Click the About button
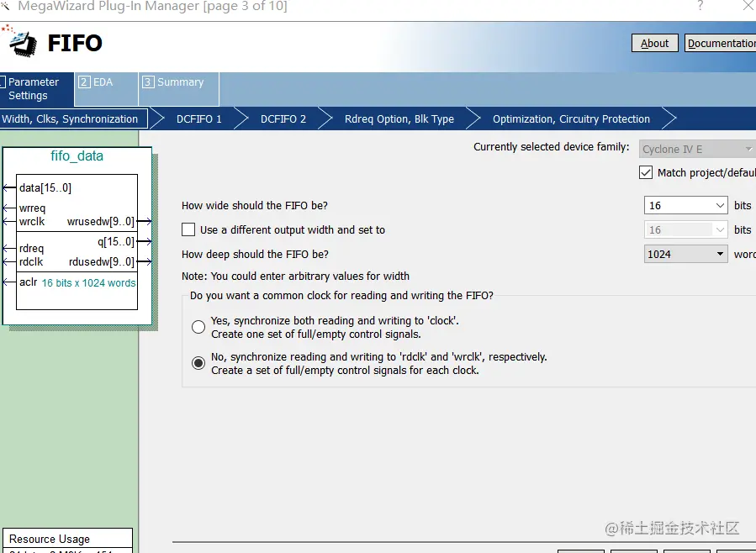 pos(655,44)
